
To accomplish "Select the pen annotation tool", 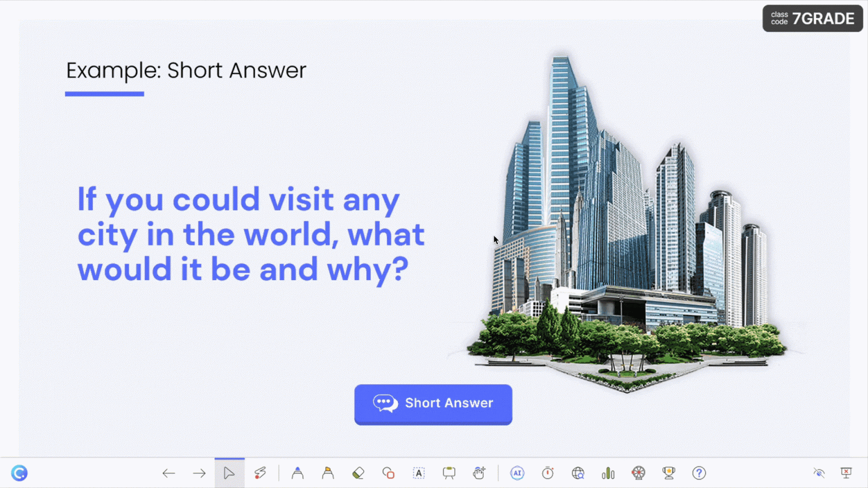I will (297, 473).
